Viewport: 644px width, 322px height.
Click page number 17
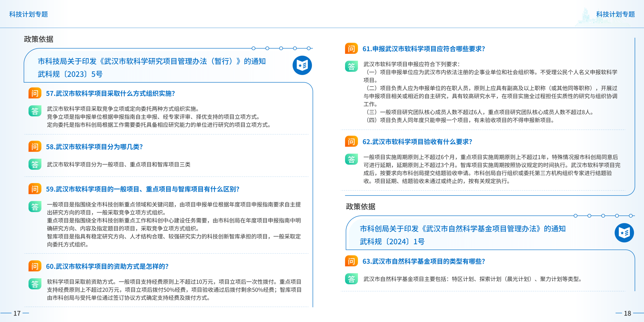click(x=17, y=313)
